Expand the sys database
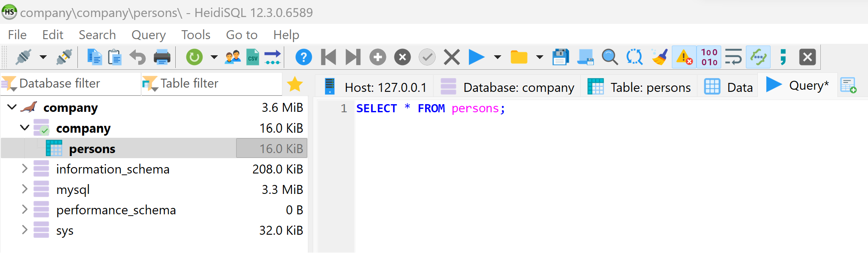The height and width of the screenshot is (253, 868). (25, 230)
